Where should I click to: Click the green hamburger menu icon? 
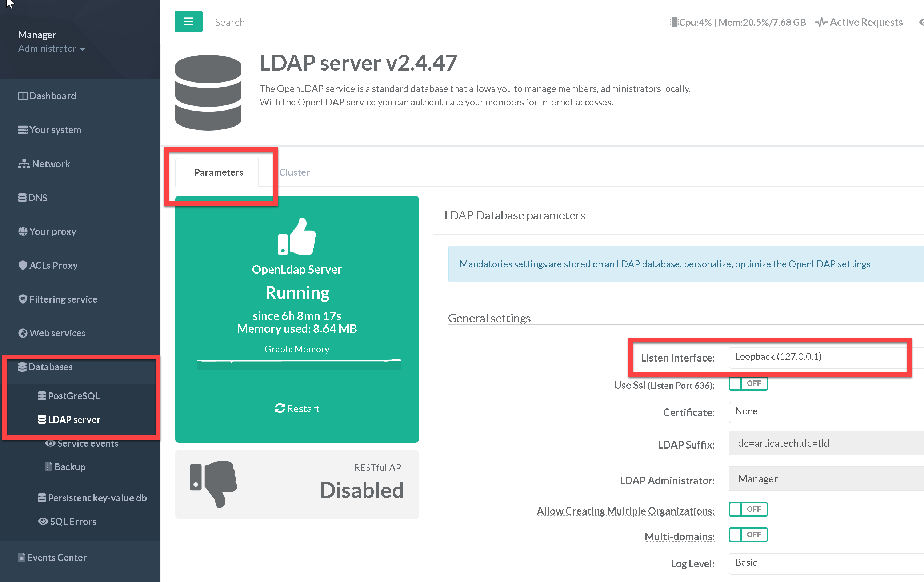coord(188,22)
